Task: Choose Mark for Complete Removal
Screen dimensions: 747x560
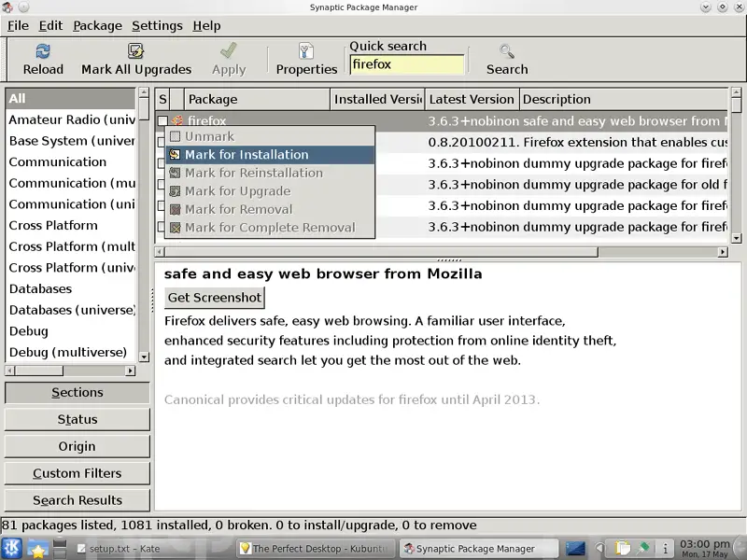Action: (270, 228)
